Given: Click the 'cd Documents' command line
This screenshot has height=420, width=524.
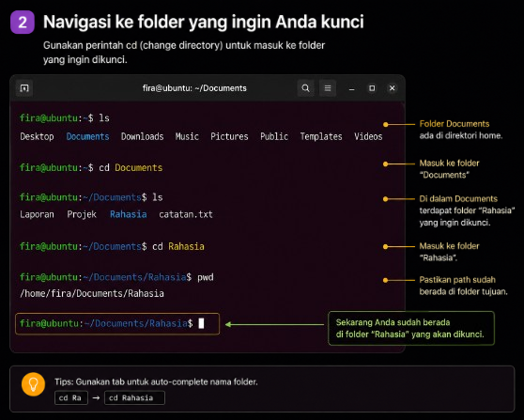Looking at the screenshot, I should (91, 167).
